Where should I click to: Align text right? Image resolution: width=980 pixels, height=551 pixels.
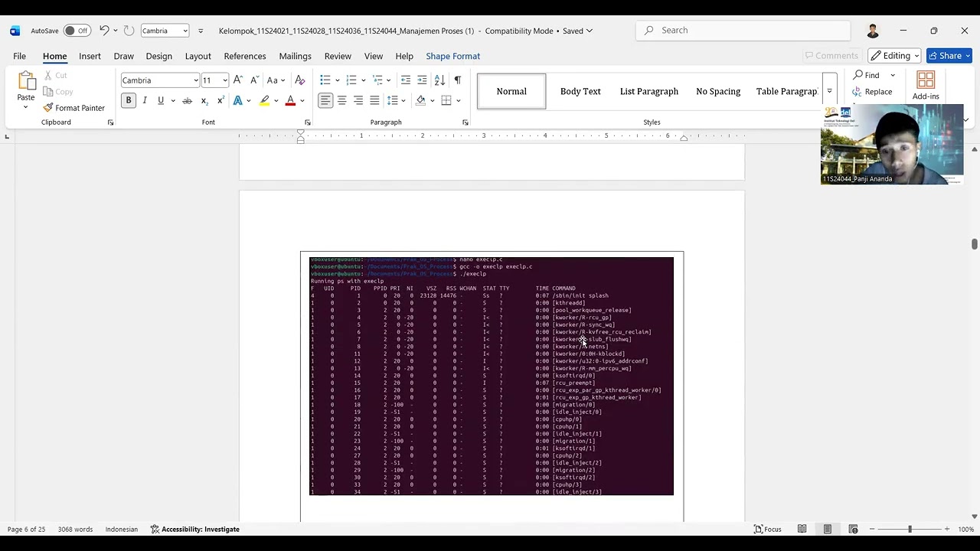point(358,100)
